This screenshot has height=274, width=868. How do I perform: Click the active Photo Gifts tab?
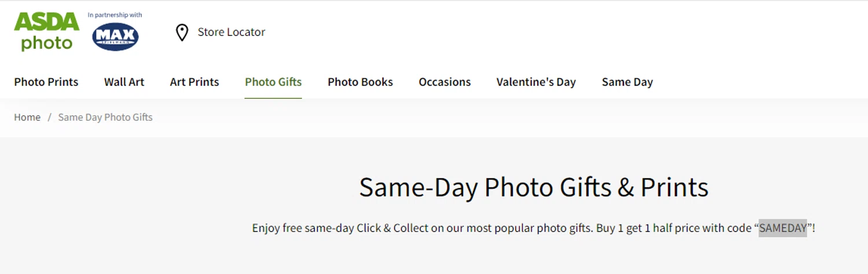tap(273, 82)
